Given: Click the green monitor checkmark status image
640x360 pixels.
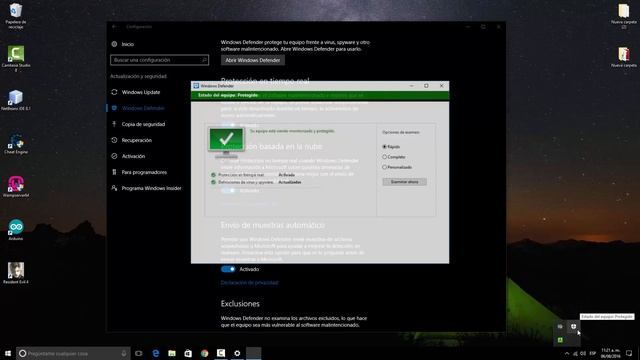Looking at the screenshot, I should (x=226, y=142).
